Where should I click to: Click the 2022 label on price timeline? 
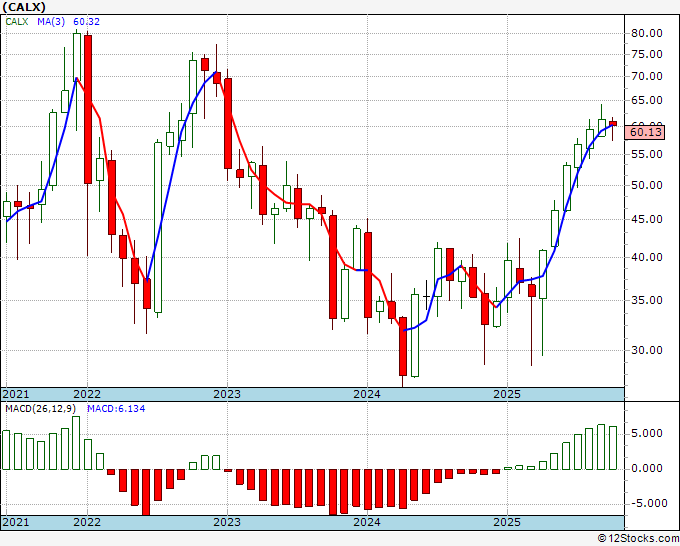pyautogui.click(x=87, y=394)
